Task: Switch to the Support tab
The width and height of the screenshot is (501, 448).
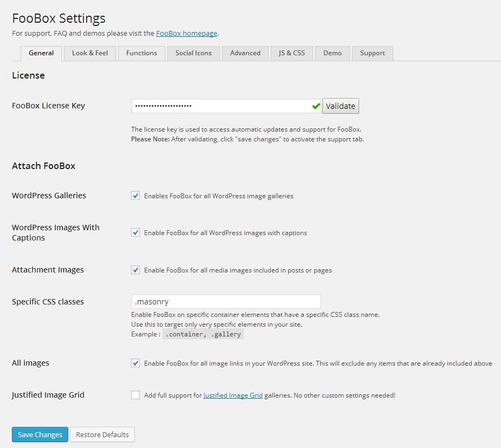Action: click(372, 53)
